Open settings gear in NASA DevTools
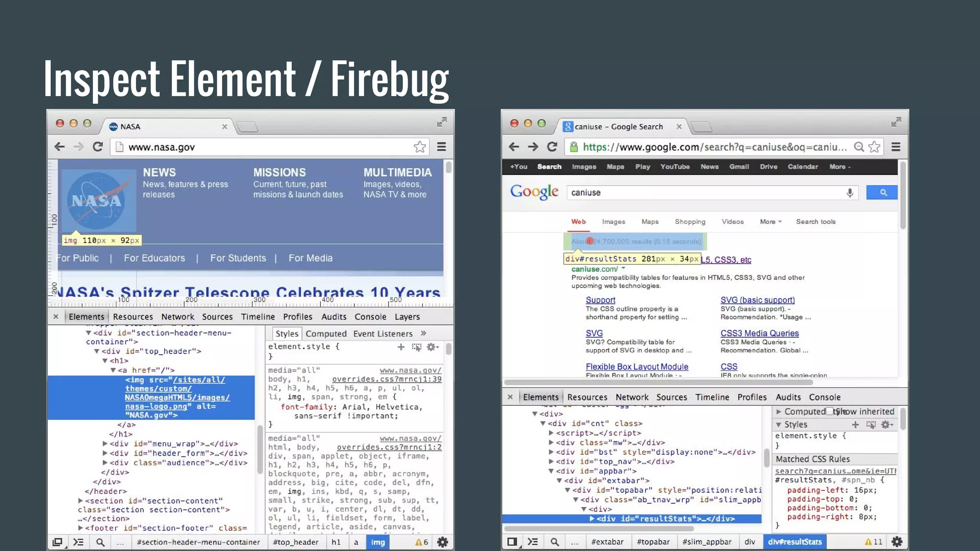This screenshot has width=980, height=551. coord(443,542)
